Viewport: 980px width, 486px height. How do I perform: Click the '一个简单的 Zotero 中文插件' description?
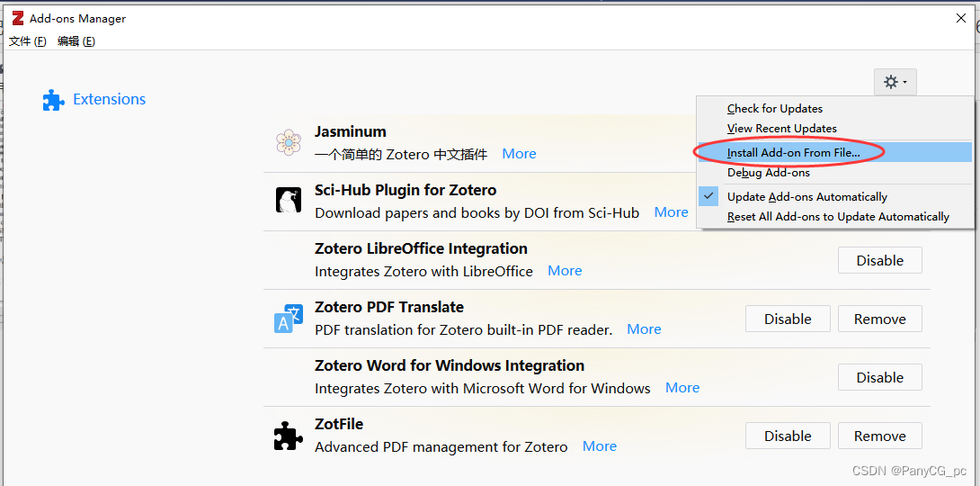[401, 154]
